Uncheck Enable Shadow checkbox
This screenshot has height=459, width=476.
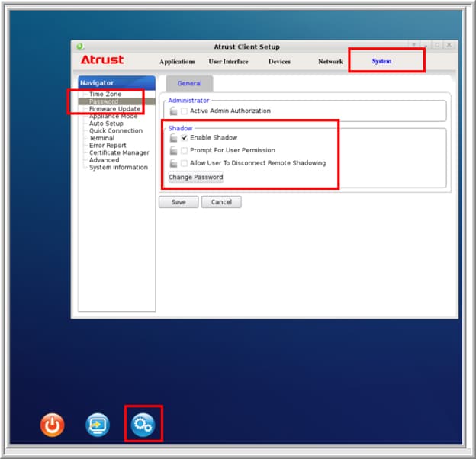[184, 138]
